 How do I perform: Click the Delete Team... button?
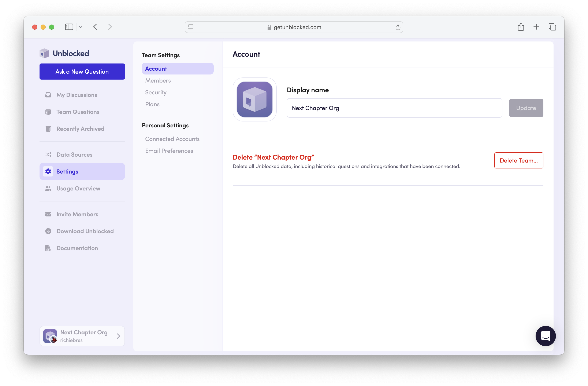coord(519,160)
